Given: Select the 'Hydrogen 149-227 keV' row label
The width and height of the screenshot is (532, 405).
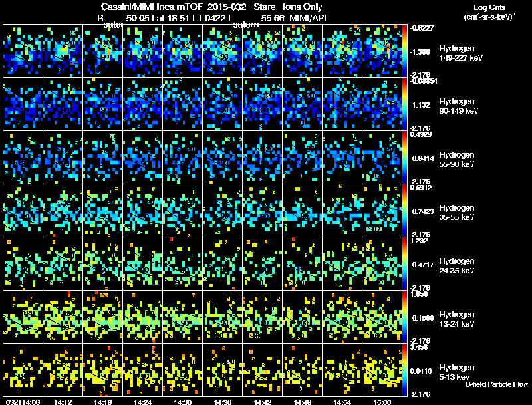Looking at the screenshot, I should coord(460,53).
